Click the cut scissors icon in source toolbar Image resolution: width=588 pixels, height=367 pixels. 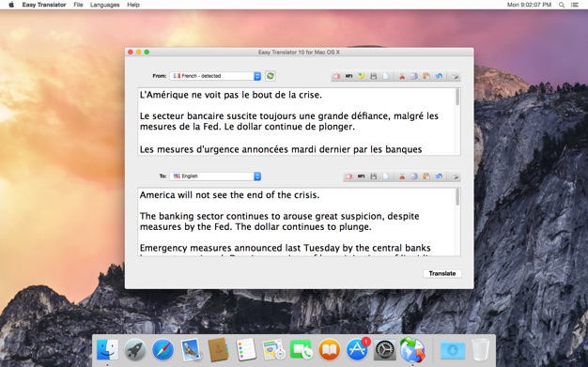tap(402, 76)
